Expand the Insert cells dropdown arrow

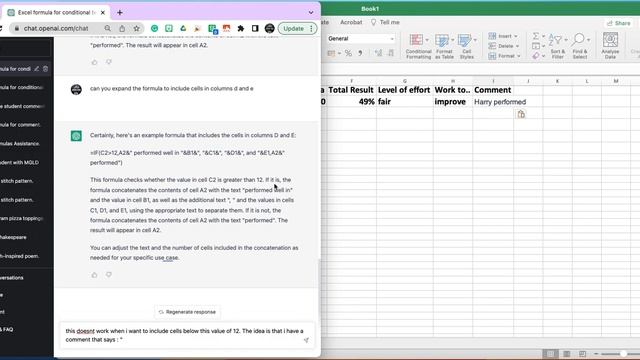516,36
